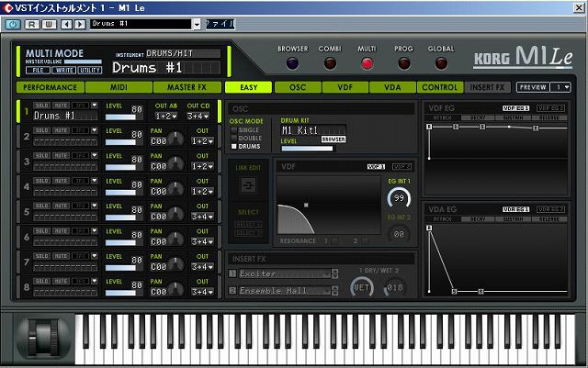
Task: Click the drum kit BROWSER button
Action: 334,139
